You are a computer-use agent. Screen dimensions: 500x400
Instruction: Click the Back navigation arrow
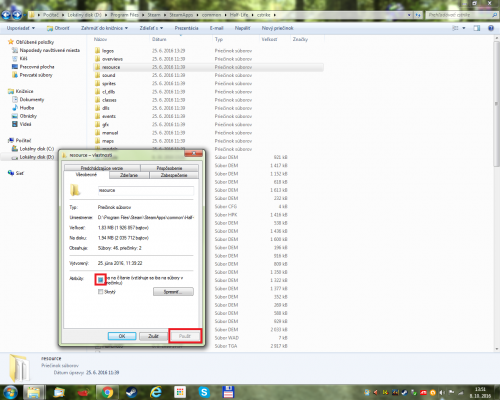[6, 15]
